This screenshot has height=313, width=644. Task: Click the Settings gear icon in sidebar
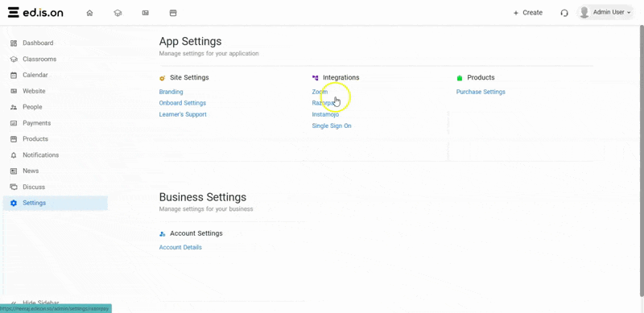pyautogui.click(x=14, y=203)
